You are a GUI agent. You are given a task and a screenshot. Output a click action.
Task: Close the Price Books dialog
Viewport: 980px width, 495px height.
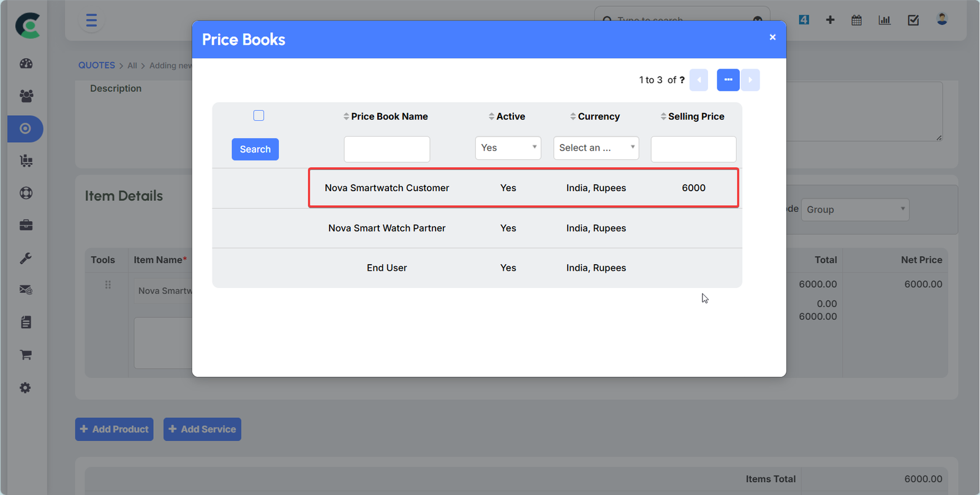772,37
